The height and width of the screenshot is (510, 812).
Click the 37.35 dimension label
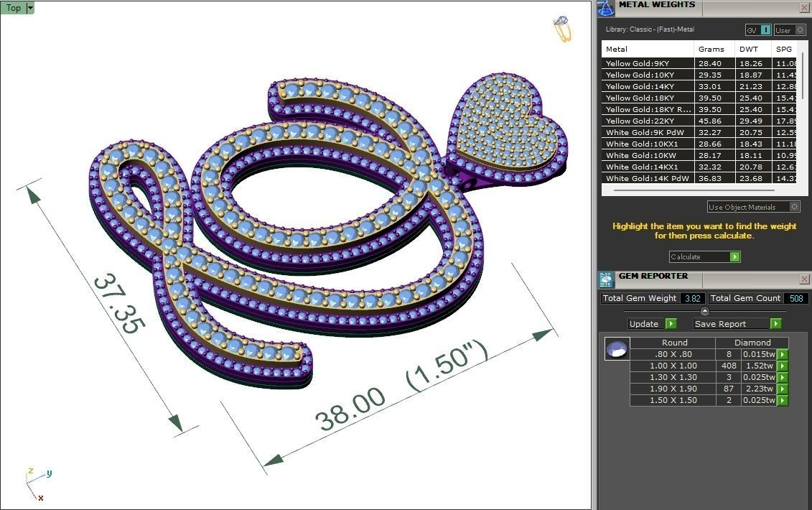tap(119, 303)
